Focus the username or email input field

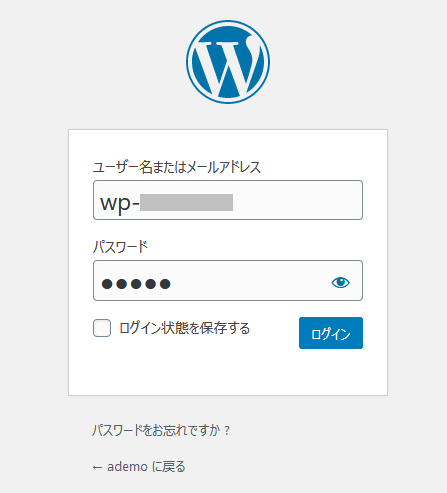click(x=228, y=200)
